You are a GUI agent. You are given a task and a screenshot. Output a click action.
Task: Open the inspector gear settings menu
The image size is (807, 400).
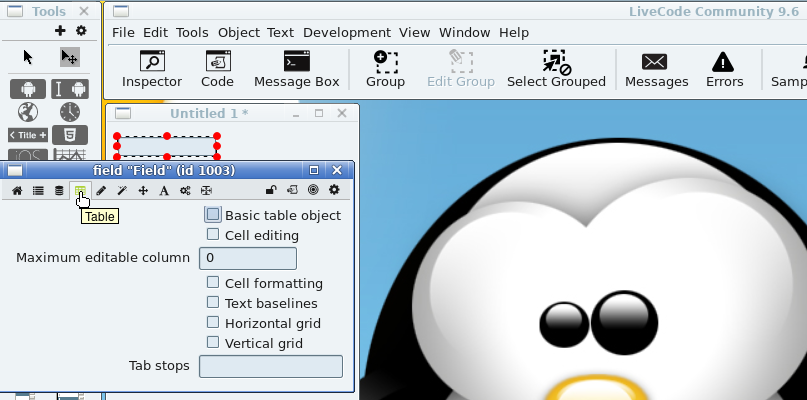334,190
